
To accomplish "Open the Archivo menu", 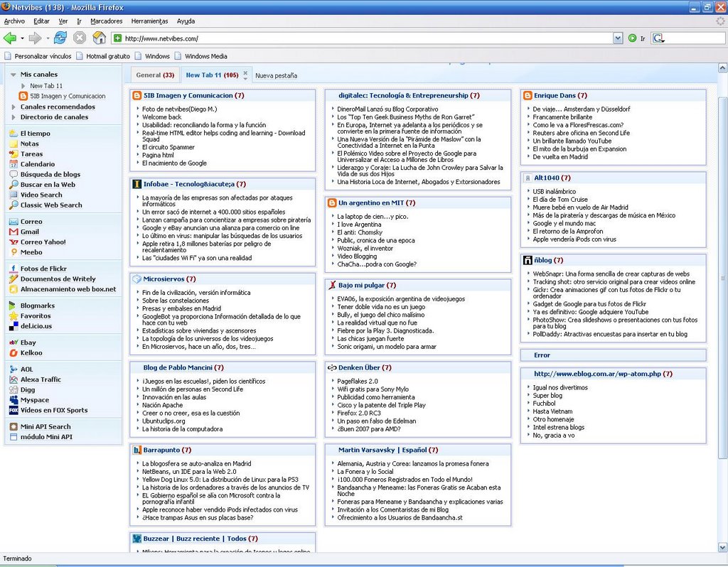I will 14,21.
